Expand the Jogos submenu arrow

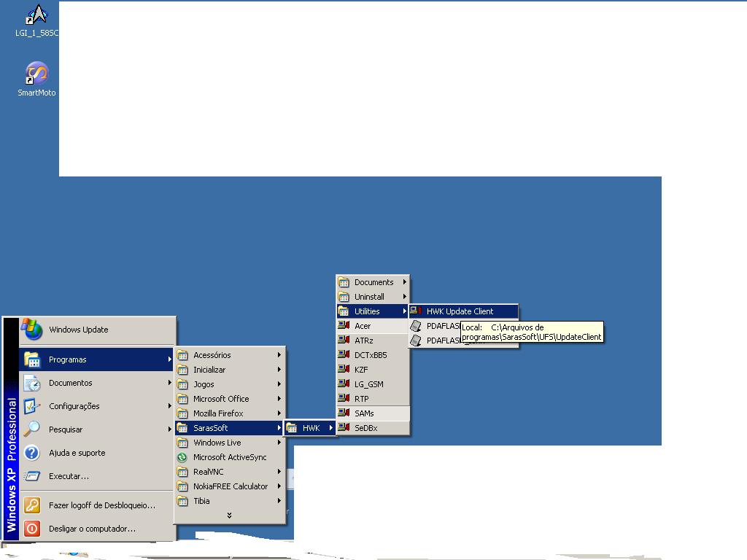click(279, 384)
